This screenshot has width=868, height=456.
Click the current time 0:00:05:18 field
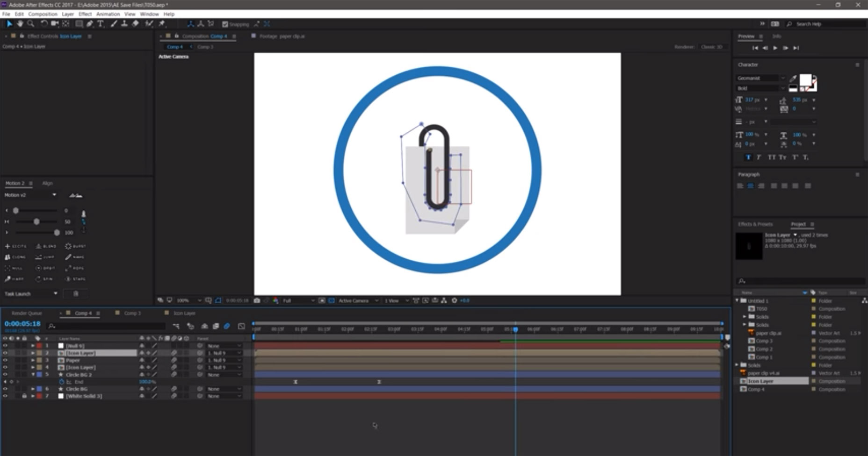(x=22, y=323)
